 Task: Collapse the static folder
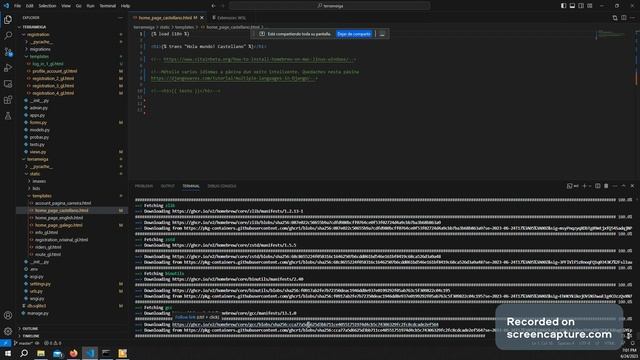35,174
